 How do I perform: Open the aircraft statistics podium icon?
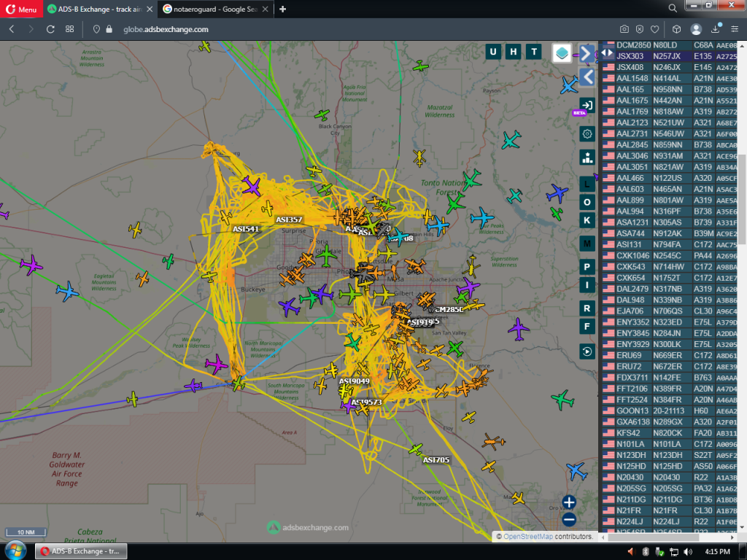pos(587,157)
